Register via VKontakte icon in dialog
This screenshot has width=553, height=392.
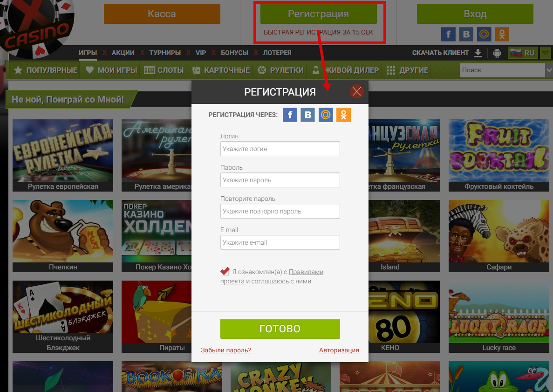[x=307, y=115]
